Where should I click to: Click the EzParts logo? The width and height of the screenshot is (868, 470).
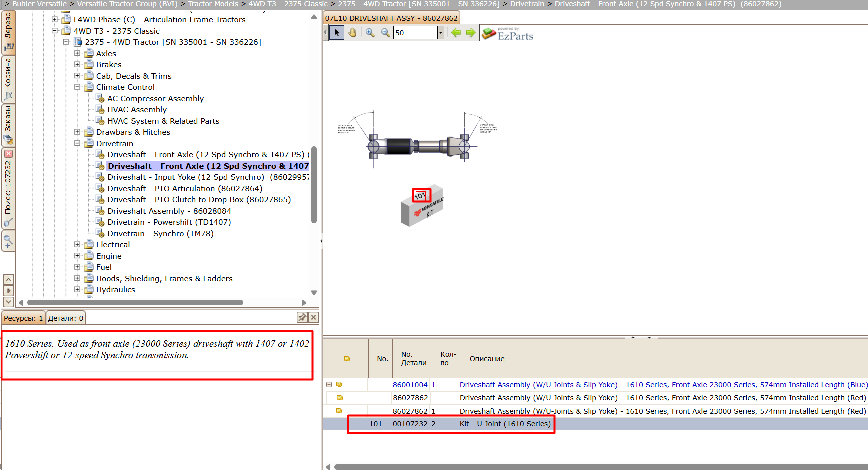508,34
